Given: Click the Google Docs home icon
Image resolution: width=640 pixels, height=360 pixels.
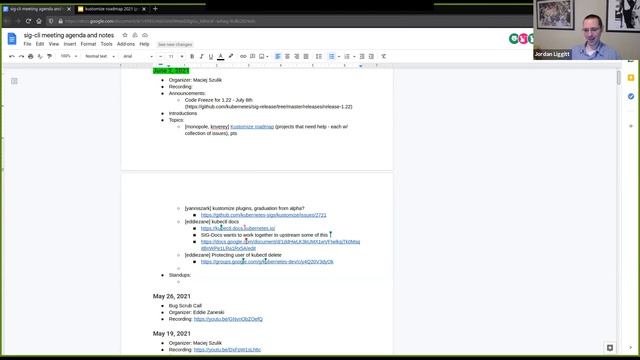Looking at the screenshot, I should click(12, 39).
